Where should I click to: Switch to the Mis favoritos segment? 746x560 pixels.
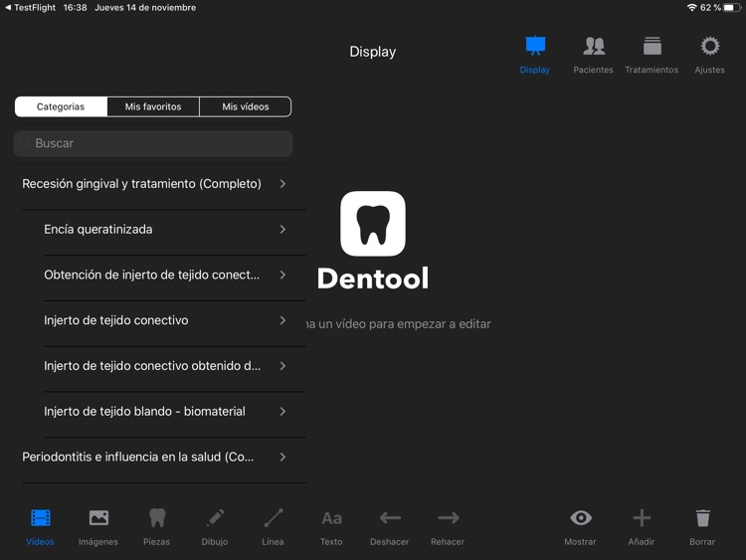tap(153, 106)
